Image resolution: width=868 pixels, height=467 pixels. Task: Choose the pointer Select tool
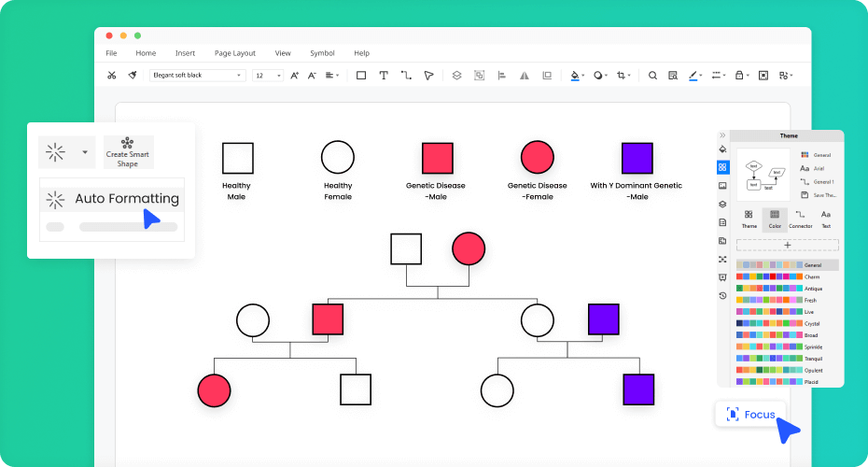(x=428, y=76)
